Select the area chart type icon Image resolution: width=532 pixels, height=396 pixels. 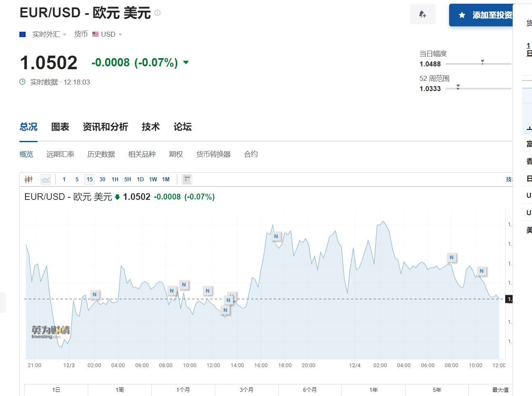[46, 179]
